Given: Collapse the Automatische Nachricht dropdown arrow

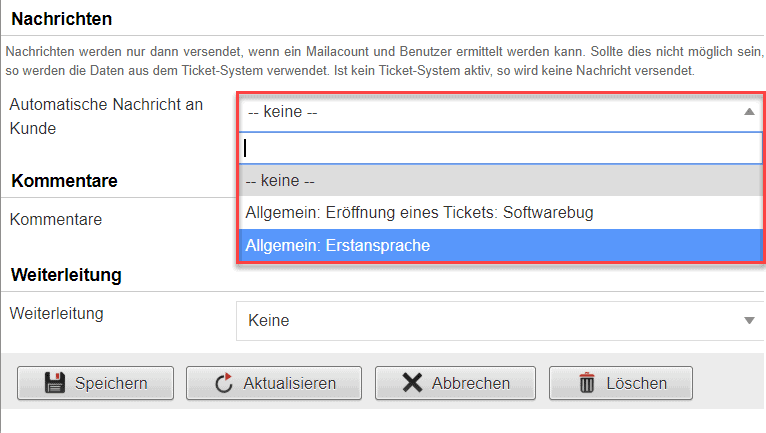Looking at the screenshot, I should (x=749, y=113).
